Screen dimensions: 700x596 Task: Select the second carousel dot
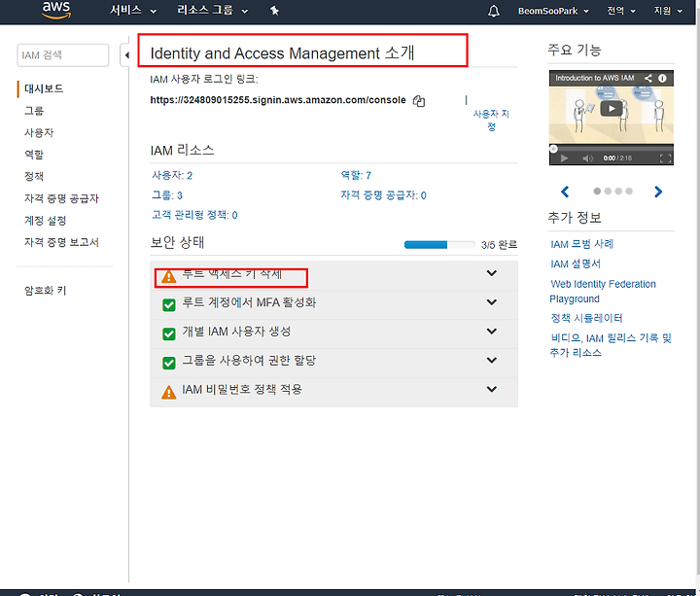(x=608, y=192)
